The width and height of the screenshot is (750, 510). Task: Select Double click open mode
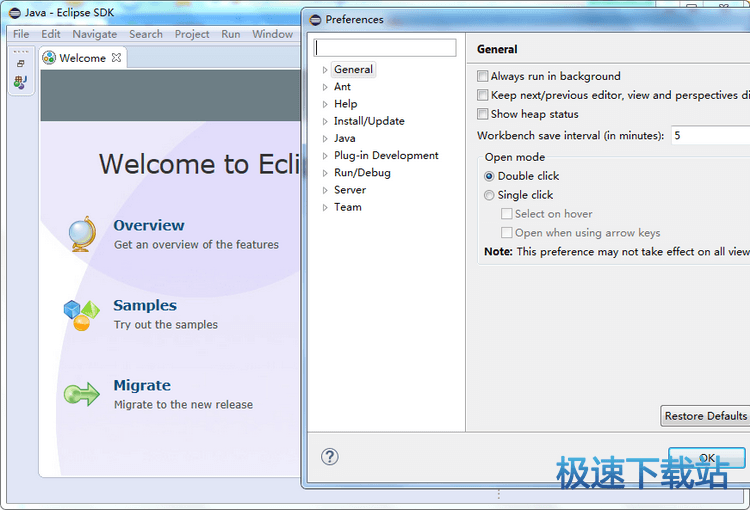tap(489, 176)
